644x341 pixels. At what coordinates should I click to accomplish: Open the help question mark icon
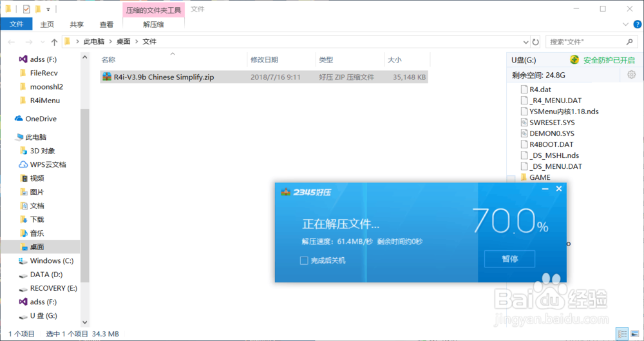click(x=638, y=24)
